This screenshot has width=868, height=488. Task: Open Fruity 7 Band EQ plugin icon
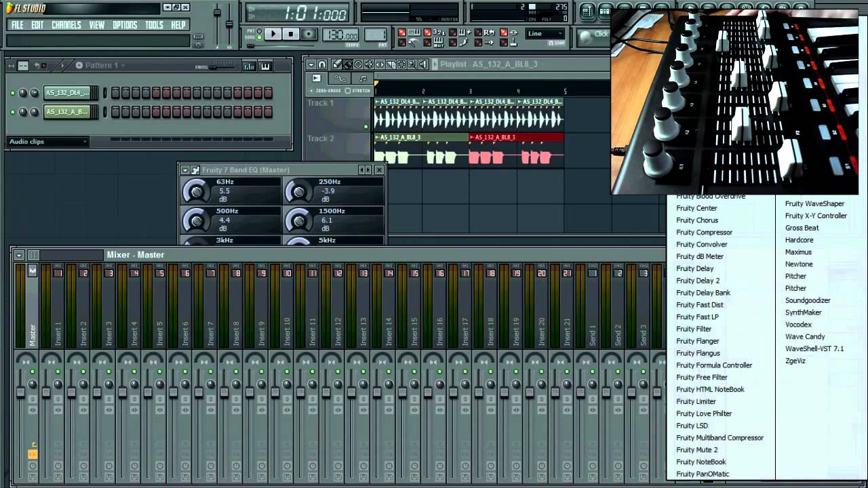195,170
